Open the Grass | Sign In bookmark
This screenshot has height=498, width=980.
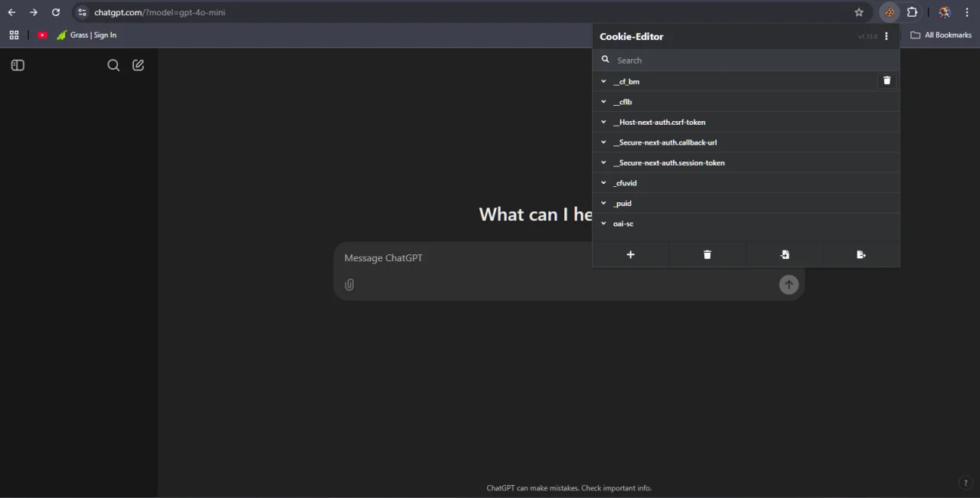coord(87,35)
